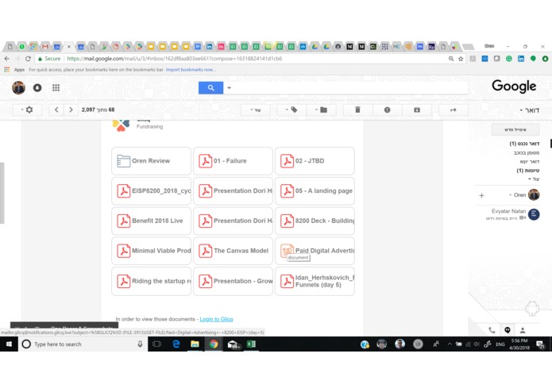Open File Explorer from the taskbar

pos(195,344)
